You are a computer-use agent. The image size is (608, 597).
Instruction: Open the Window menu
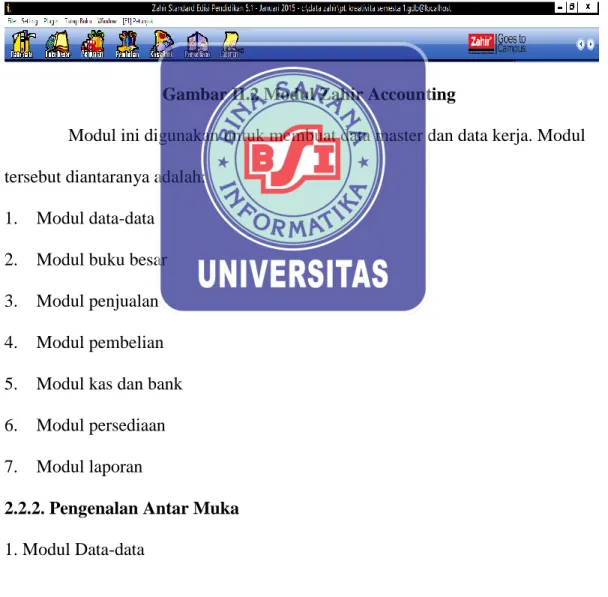coord(107,21)
